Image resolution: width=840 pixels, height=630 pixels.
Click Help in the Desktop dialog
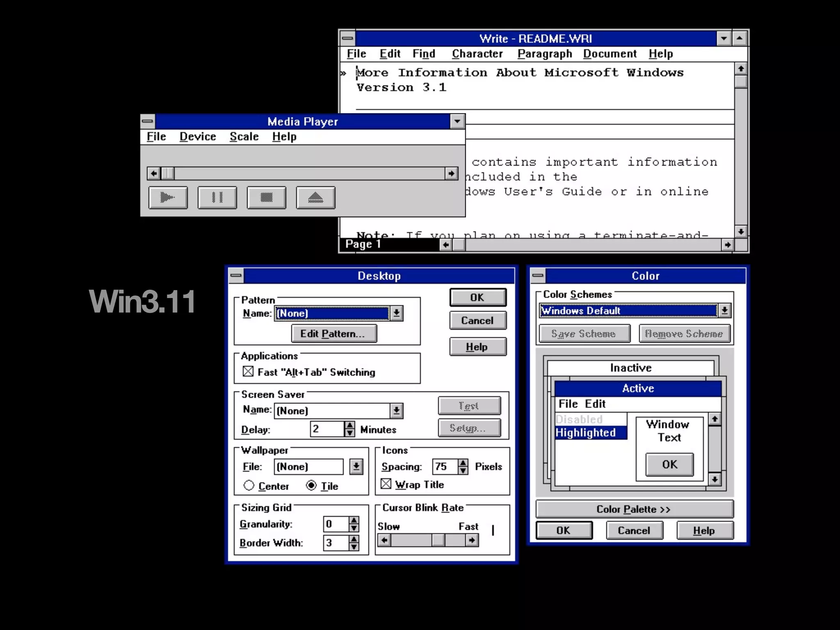(x=478, y=347)
